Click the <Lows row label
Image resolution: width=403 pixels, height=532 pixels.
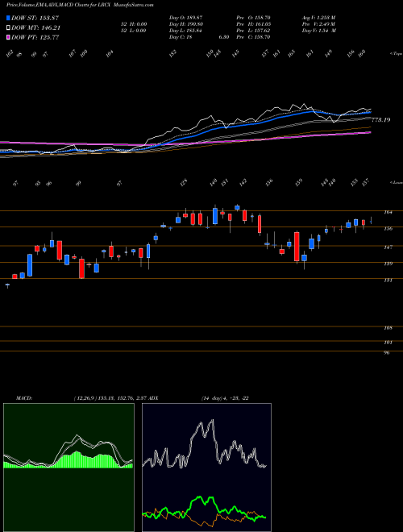[396, 182]
